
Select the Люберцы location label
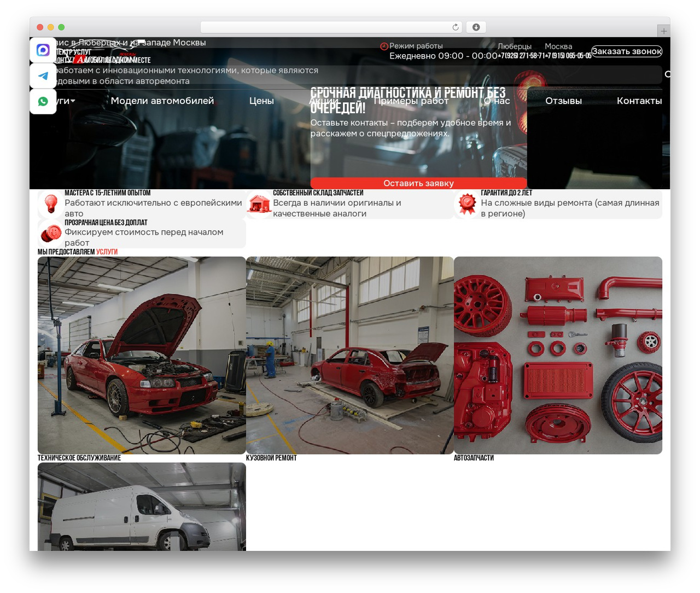point(515,46)
